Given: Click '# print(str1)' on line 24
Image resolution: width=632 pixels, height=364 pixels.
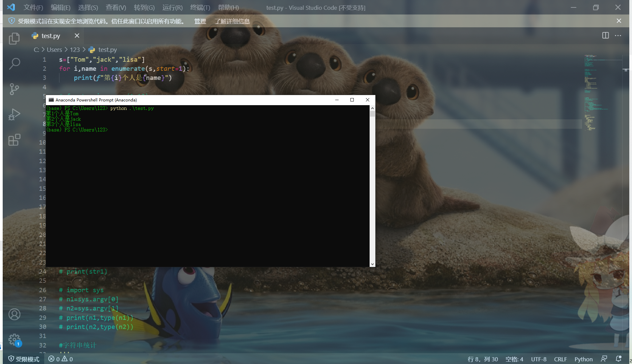Looking at the screenshot, I should click(x=83, y=272).
